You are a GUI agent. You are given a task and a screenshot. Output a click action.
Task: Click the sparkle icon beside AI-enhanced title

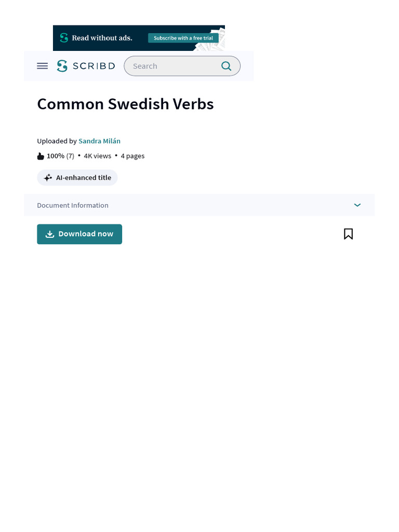[48, 178]
